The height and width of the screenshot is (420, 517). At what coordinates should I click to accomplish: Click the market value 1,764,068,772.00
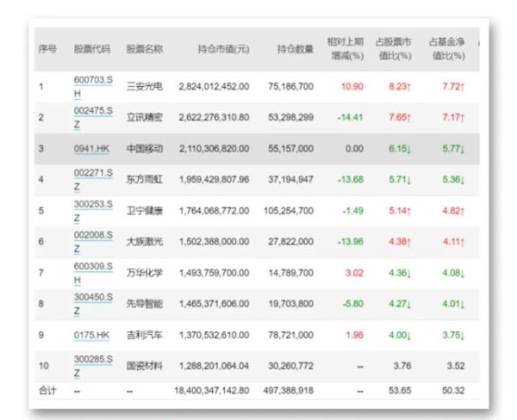click(x=214, y=211)
